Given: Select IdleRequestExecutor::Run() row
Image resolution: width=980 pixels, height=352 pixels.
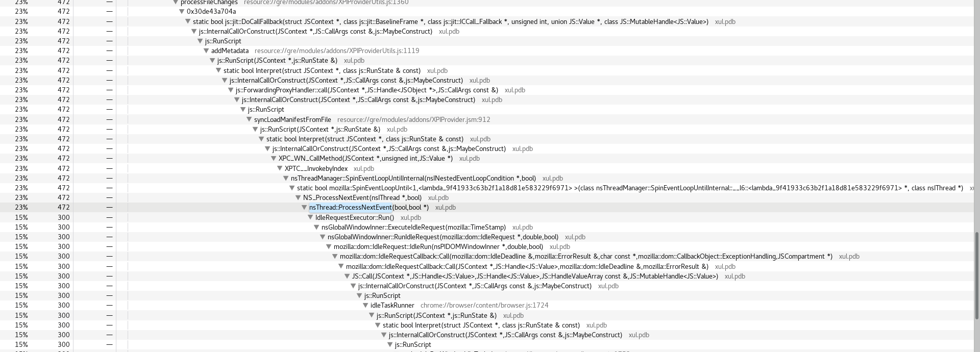Looking at the screenshot, I should [486, 217].
